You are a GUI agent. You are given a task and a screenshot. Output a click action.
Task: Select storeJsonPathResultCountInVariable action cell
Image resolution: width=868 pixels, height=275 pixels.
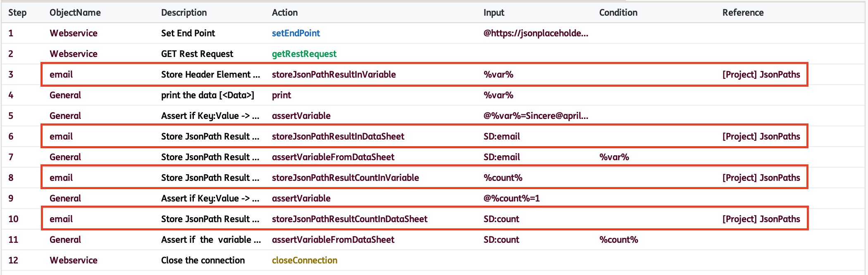coord(346,178)
